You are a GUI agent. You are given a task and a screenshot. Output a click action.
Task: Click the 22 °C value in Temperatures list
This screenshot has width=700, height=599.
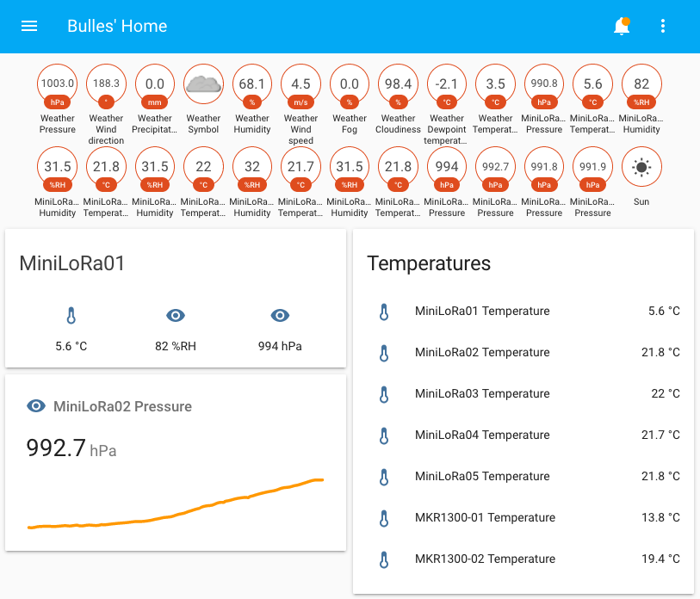tap(666, 393)
